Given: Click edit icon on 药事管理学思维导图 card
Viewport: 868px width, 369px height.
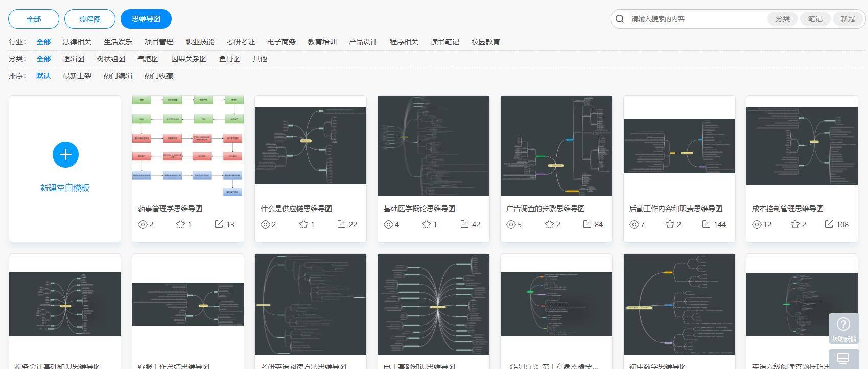Looking at the screenshot, I should point(219,224).
